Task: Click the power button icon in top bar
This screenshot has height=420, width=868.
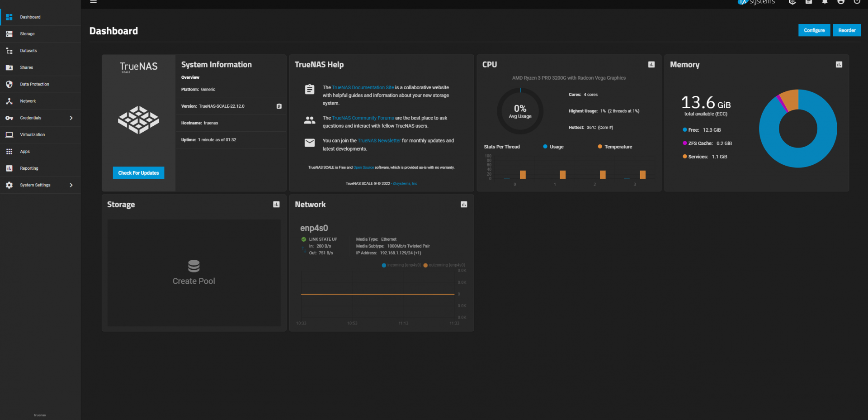Action: click(x=857, y=2)
